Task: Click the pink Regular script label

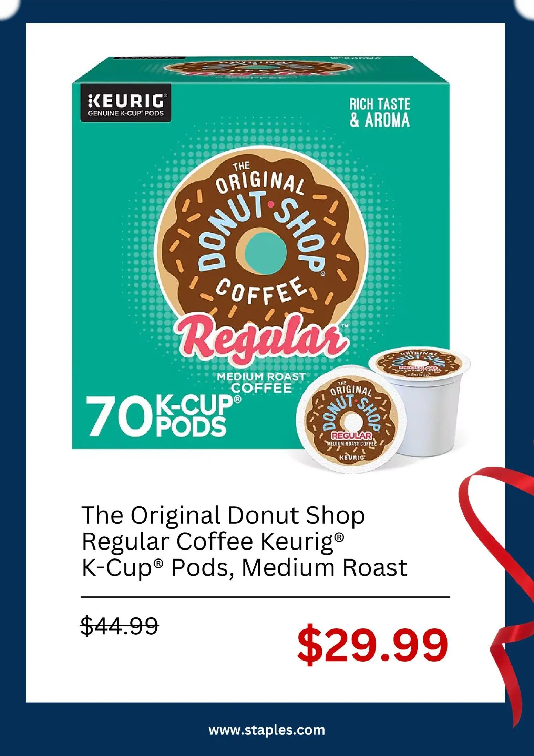Action: coord(260,338)
